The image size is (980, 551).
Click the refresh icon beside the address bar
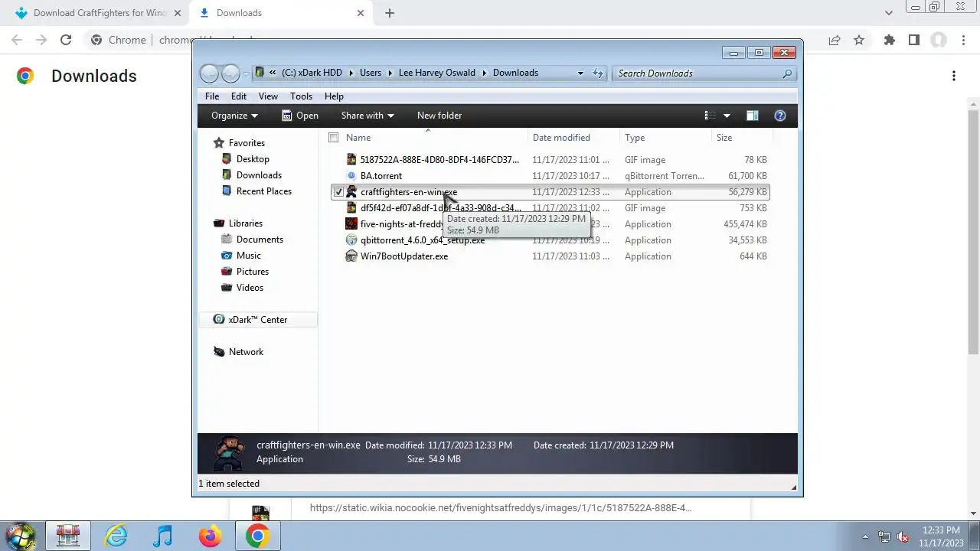598,73
